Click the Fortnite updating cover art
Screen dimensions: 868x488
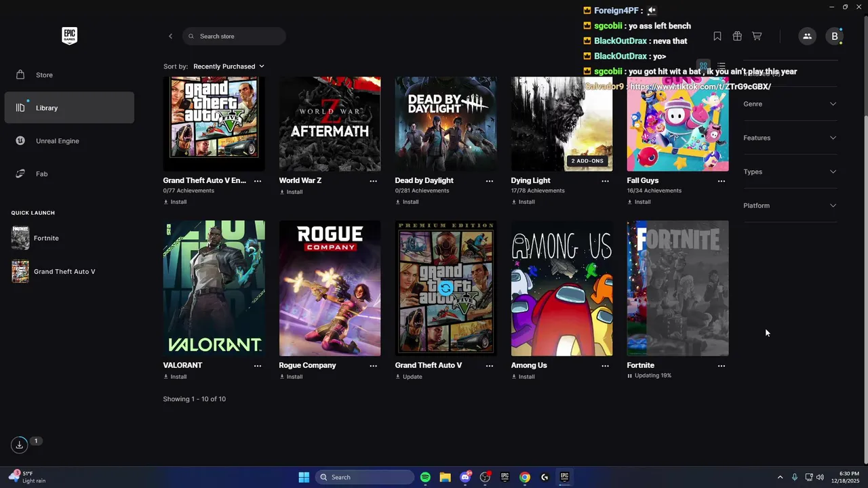(x=677, y=288)
